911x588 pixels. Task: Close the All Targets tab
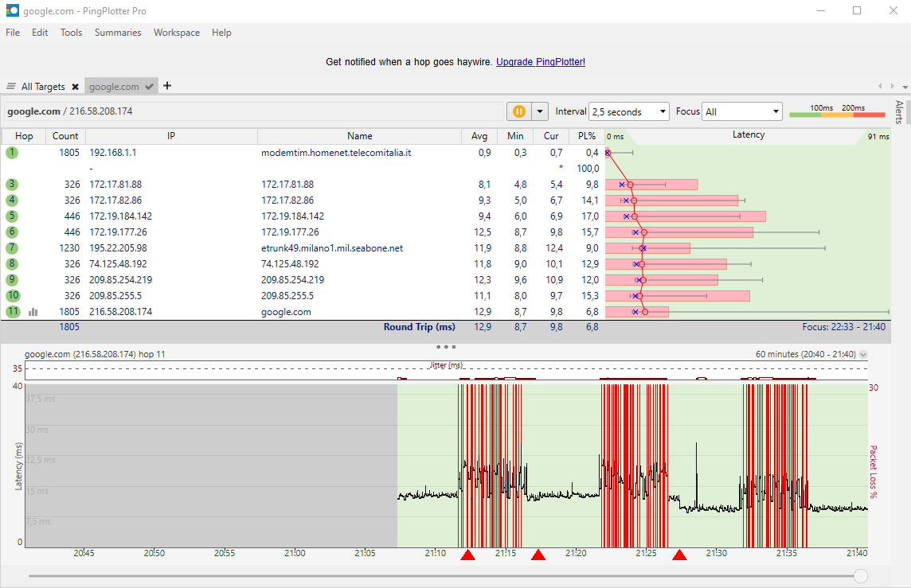[75, 87]
